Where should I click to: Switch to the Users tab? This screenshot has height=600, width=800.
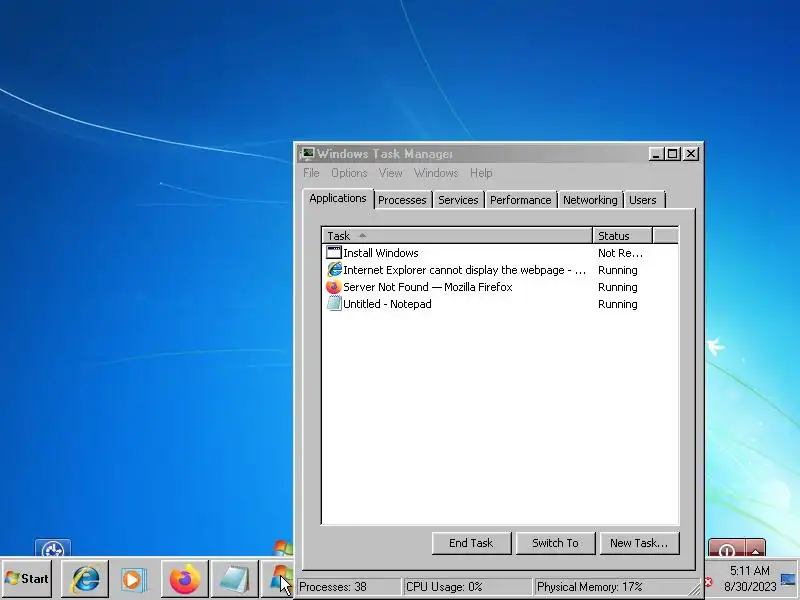(x=643, y=200)
